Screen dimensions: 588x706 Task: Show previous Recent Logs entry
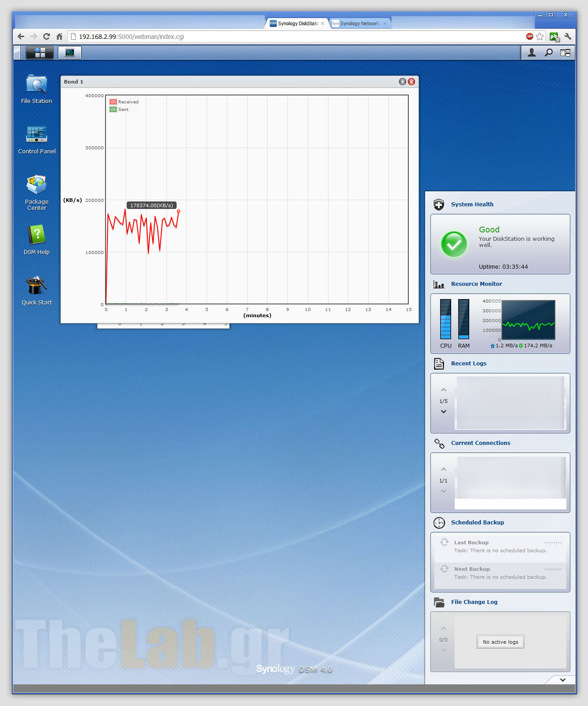(444, 390)
